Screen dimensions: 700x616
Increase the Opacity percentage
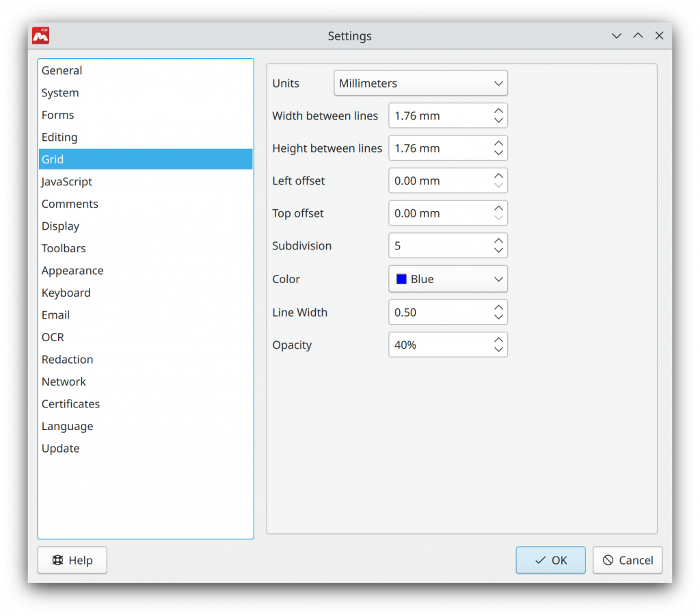tap(498, 340)
